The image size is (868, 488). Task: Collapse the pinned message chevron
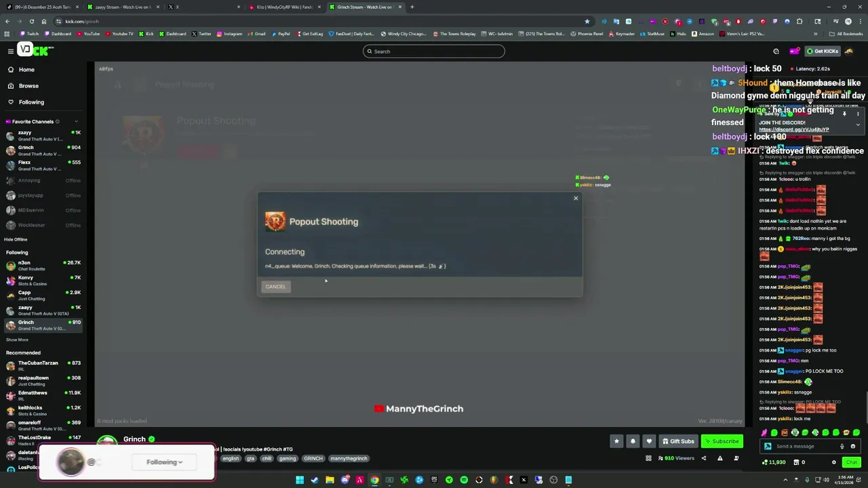tap(858, 125)
